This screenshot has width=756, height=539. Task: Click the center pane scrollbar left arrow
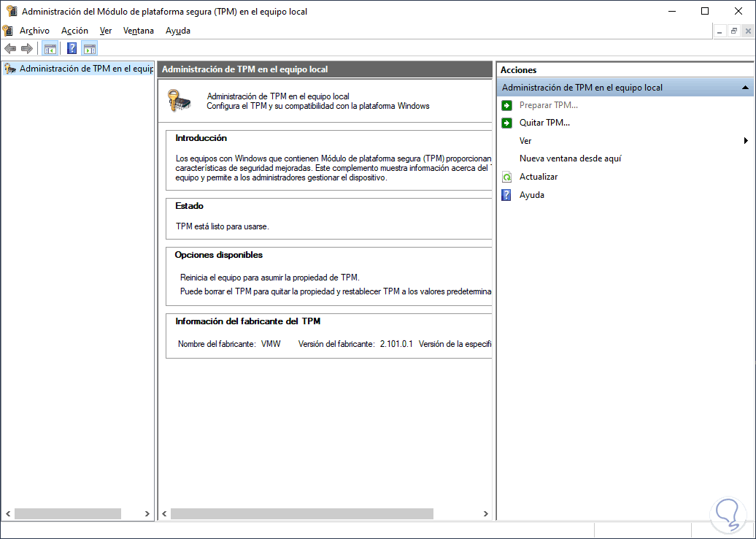tap(164, 514)
